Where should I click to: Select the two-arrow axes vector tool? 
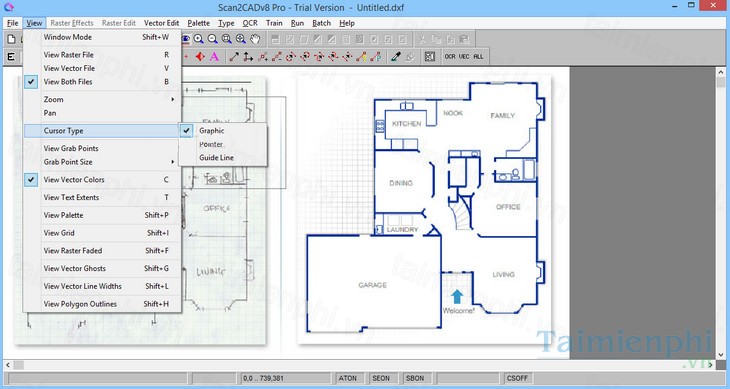(x=248, y=57)
